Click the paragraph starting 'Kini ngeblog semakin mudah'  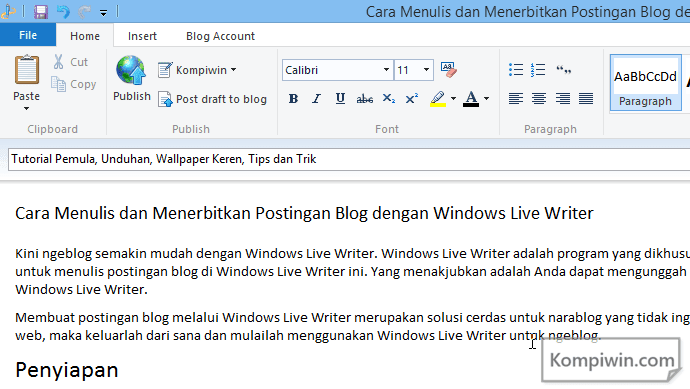(352, 272)
